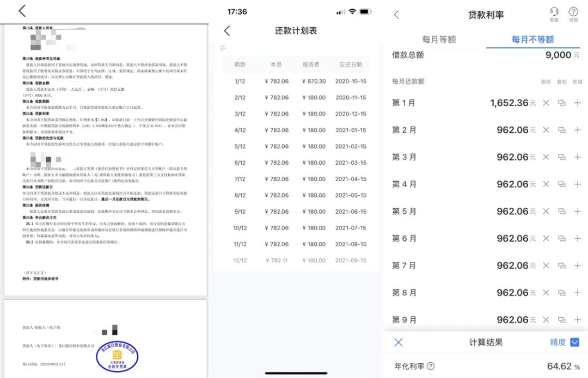Image resolution: width=588 pixels, height=378 pixels.
Task: Add to 第3月 row using the + icon
Action: 578,157
